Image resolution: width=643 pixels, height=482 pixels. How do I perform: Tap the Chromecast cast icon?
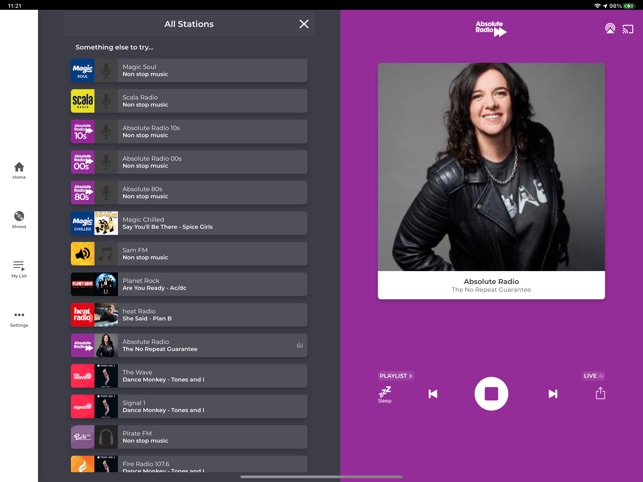[628, 29]
